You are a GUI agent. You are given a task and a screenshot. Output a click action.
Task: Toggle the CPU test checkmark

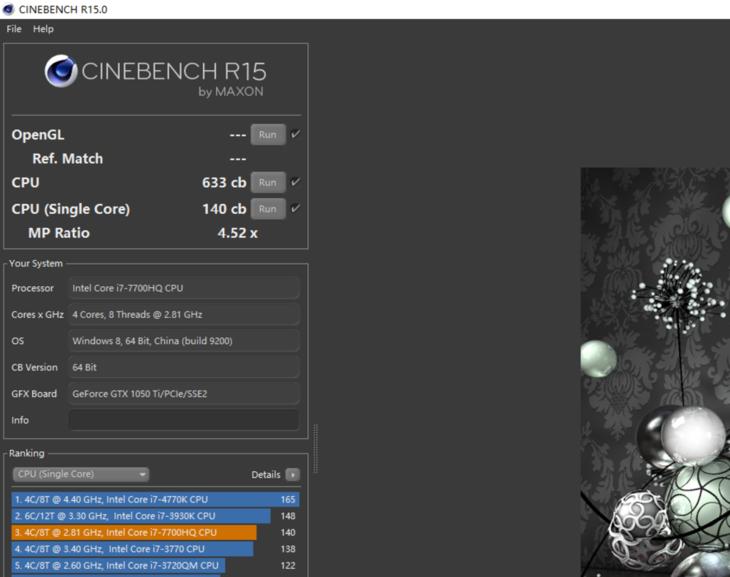pyautogui.click(x=296, y=183)
